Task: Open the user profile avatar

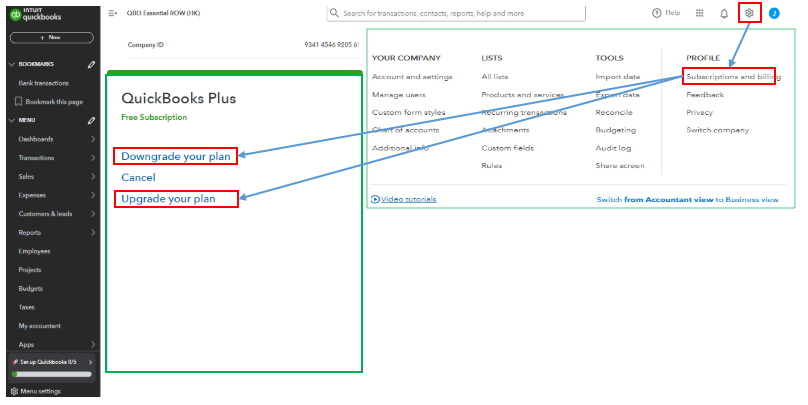Action: point(774,13)
